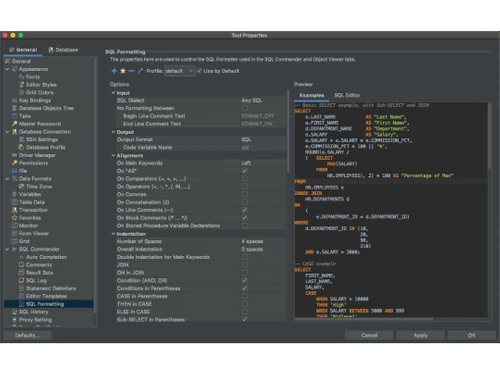Switch to the Database tab
Viewport: 500px width, 375px height.
(63, 50)
